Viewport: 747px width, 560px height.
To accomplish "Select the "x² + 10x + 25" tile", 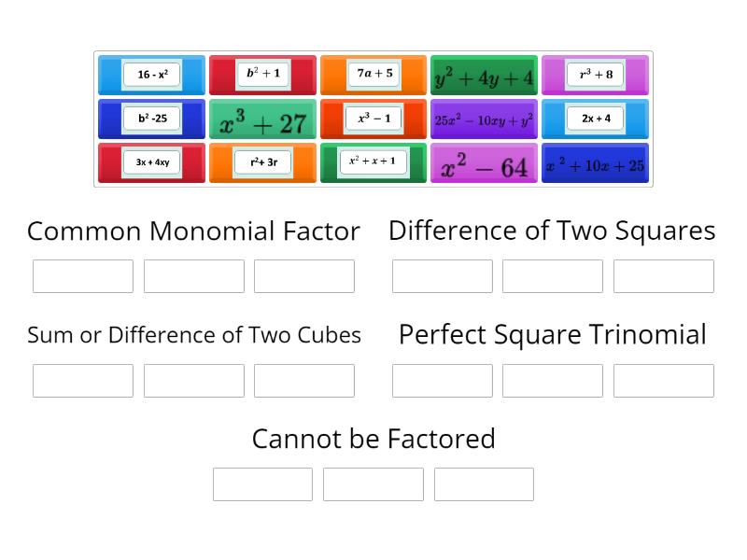I will pos(595,162).
